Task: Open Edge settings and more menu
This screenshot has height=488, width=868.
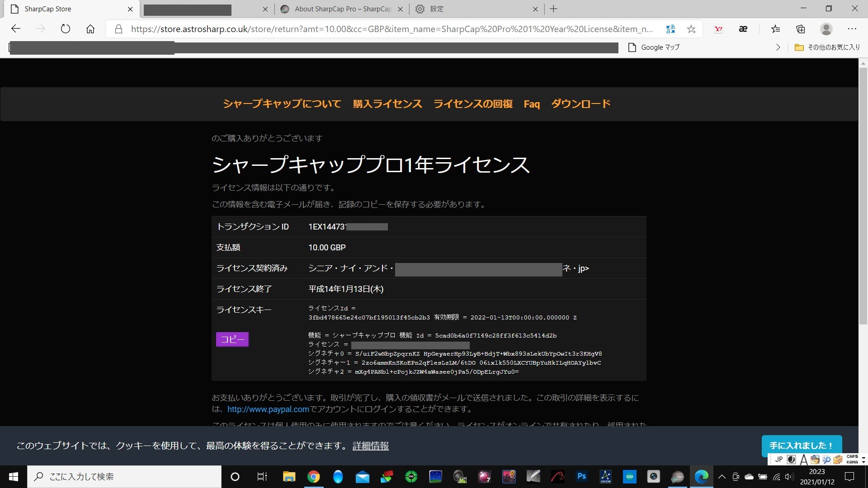Action: (x=852, y=29)
